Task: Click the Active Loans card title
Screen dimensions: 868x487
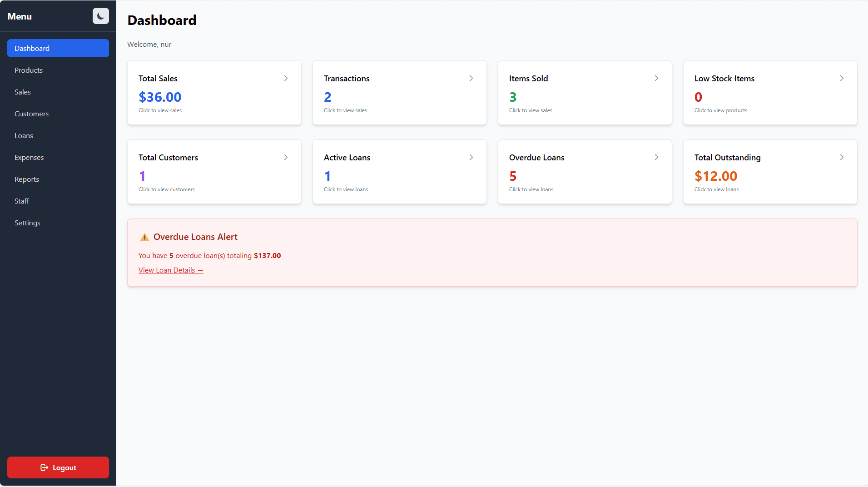Action: (347, 157)
